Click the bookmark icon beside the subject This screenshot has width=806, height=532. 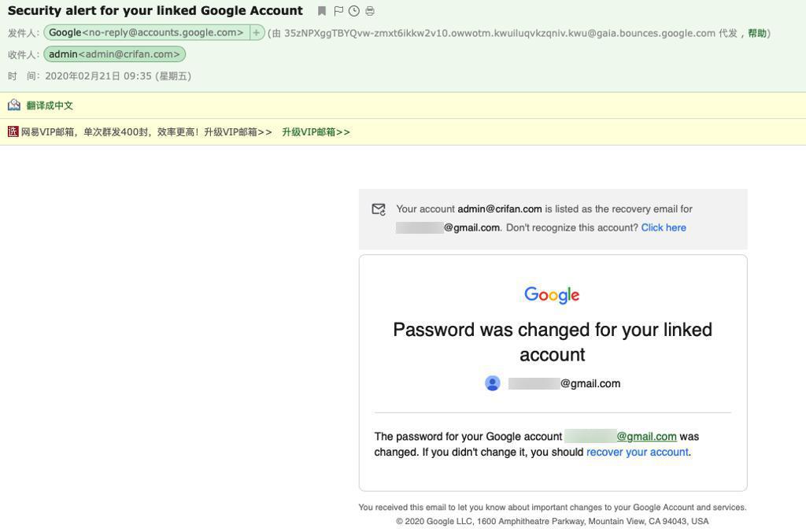[322, 11]
